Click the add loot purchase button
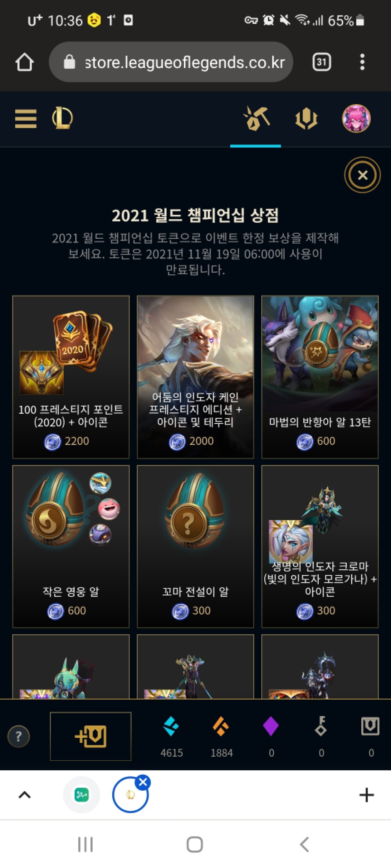 coord(91,736)
